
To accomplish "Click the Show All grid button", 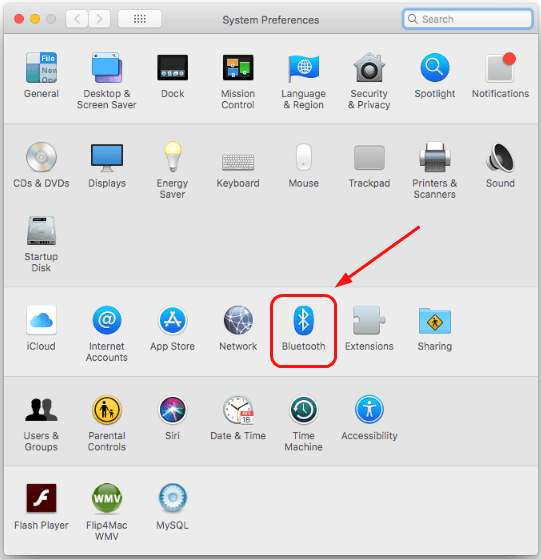I will click(x=139, y=19).
